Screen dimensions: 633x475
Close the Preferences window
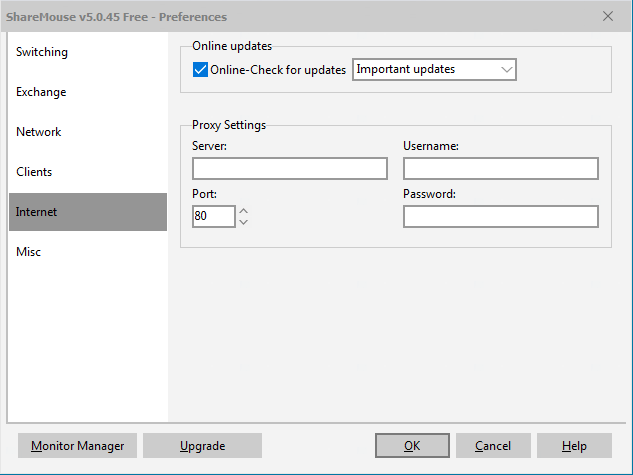[x=608, y=16]
